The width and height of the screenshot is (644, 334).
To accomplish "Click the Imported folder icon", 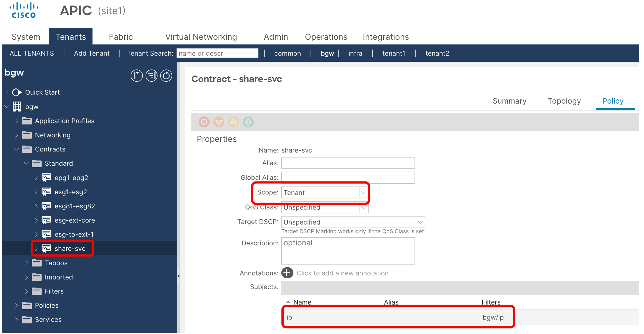I will click(37, 277).
